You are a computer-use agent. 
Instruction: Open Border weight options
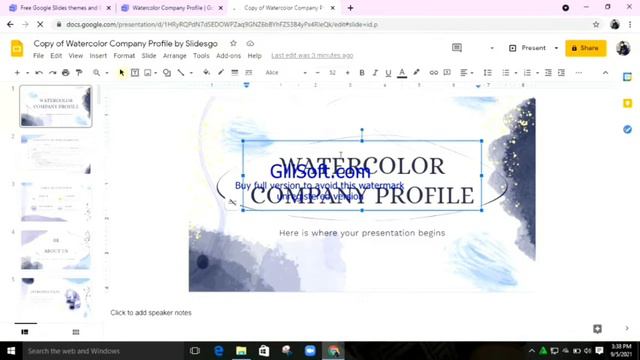(235, 72)
